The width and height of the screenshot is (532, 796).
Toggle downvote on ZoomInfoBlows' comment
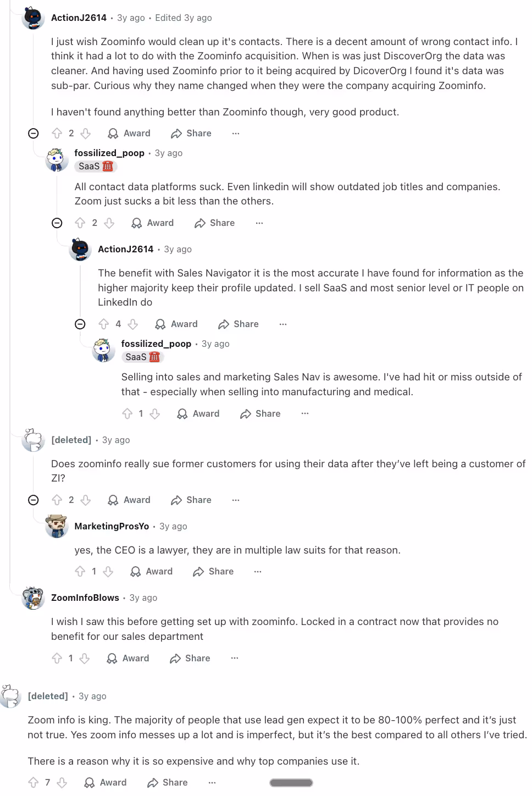click(x=85, y=658)
